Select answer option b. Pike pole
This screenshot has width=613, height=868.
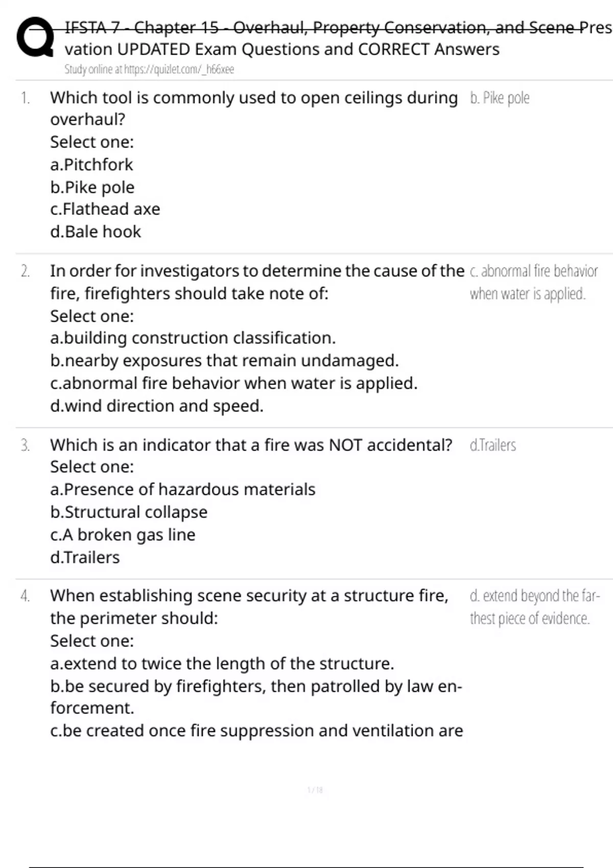92,187
